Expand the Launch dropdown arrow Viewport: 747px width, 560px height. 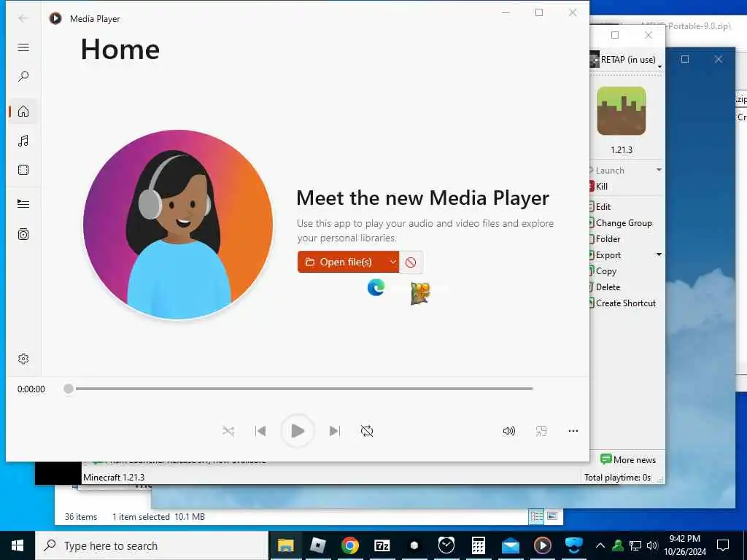(x=659, y=170)
